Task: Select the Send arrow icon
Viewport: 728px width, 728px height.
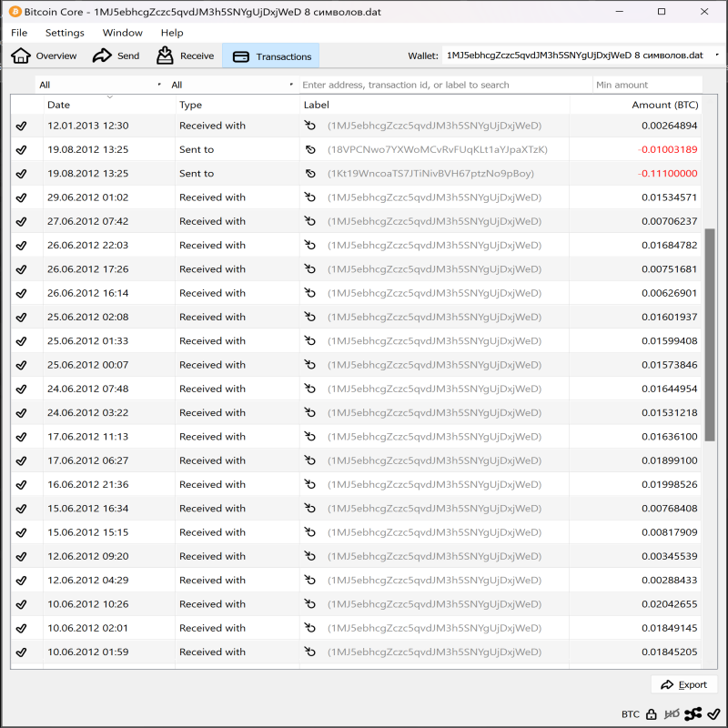Action: (102, 56)
